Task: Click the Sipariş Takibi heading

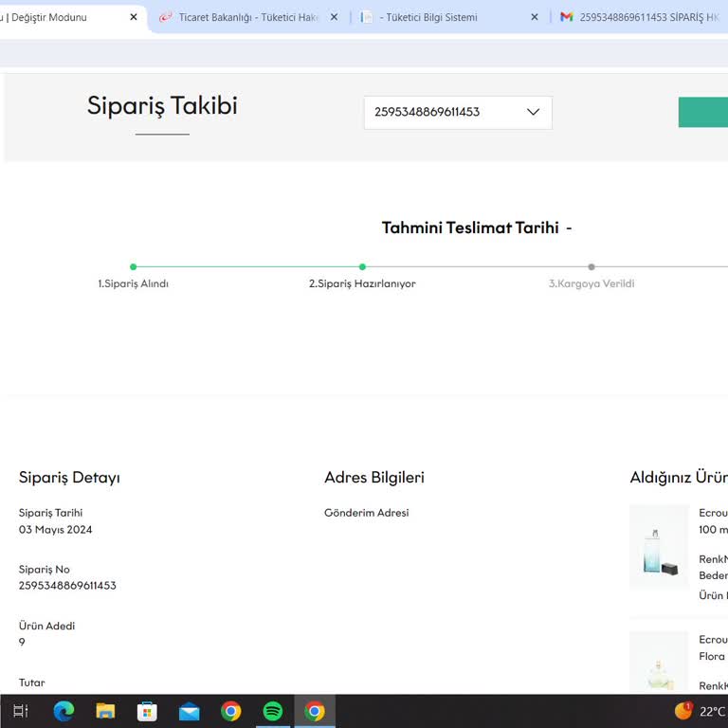Action: pyautogui.click(x=162, y=105)
